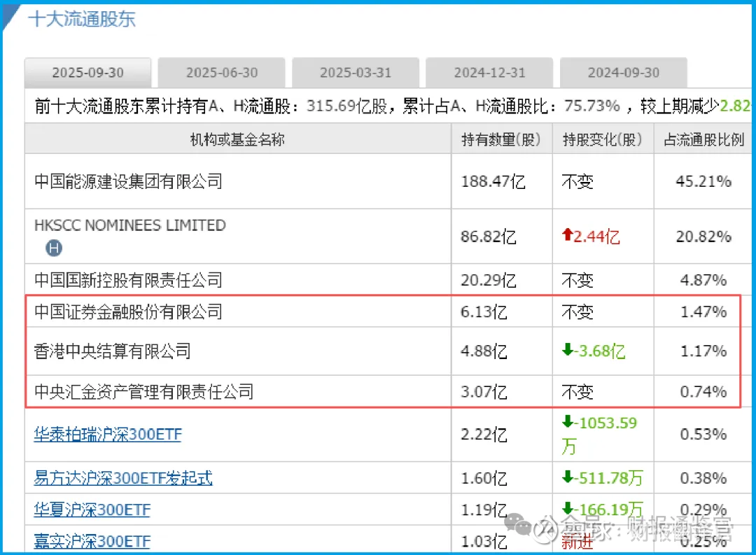756x555 pixels.
Task: Click the 0.74% ratio cell
Action: [x=703, y=391]
